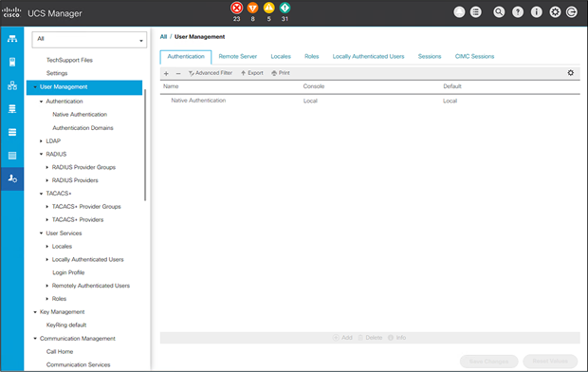Open the warnings icon showing 31
588x372 pixels.
[285, 8]
